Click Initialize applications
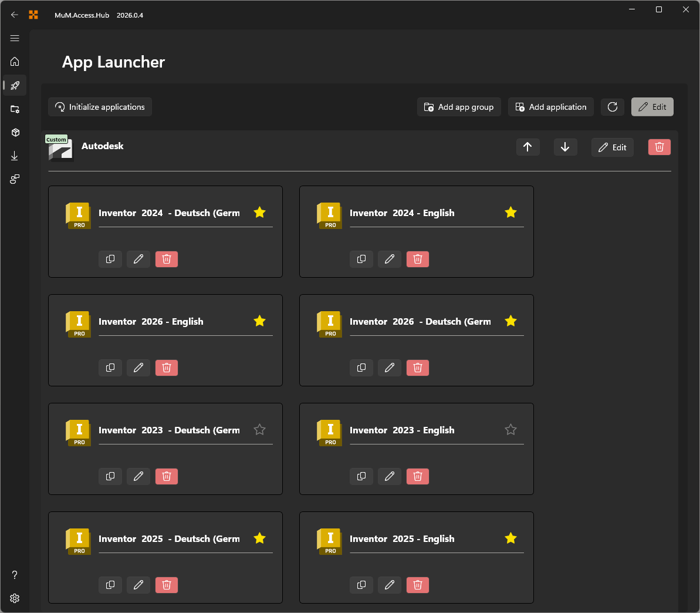This screenshot has height=613, width=700. tap(100, 107)
